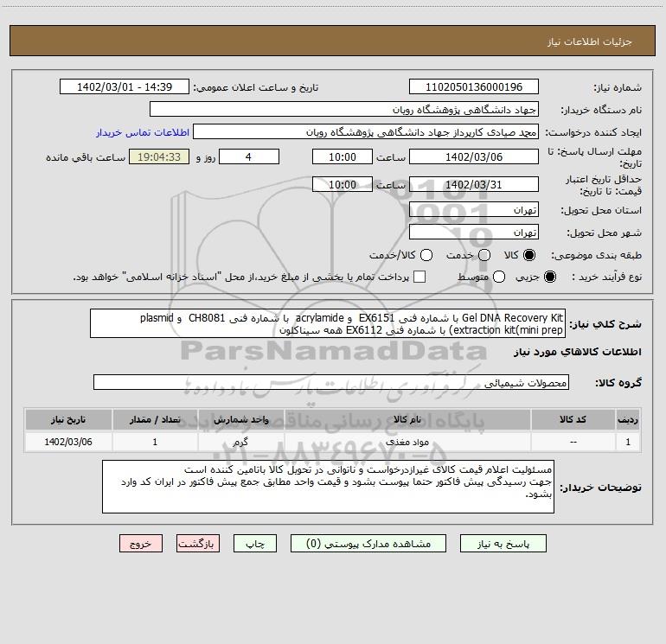Click the need number field 1102050136000196
666x644 pixels.
click(474, 86)
